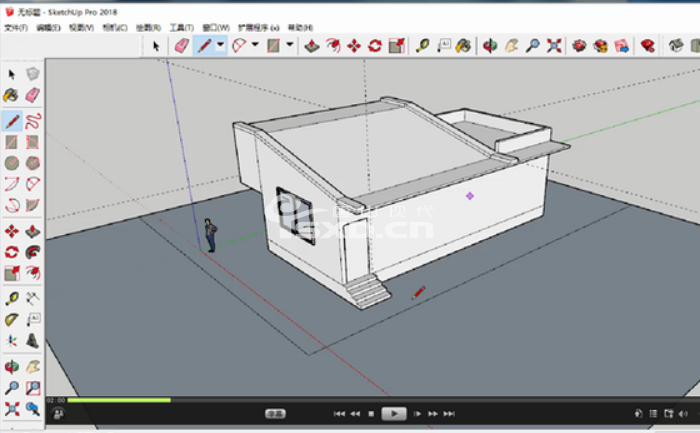Open the 工具(T) menu
Screen dimensions: 700x433
pos(181,28)
